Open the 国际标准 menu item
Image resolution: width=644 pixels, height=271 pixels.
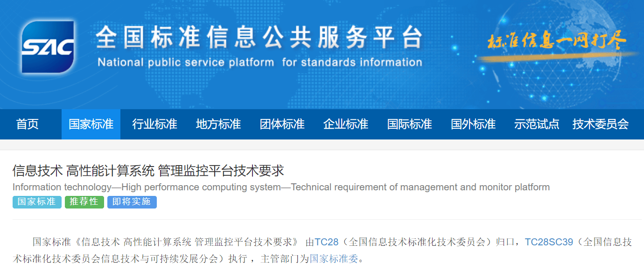pyautogui.click(x=409, y=124)
